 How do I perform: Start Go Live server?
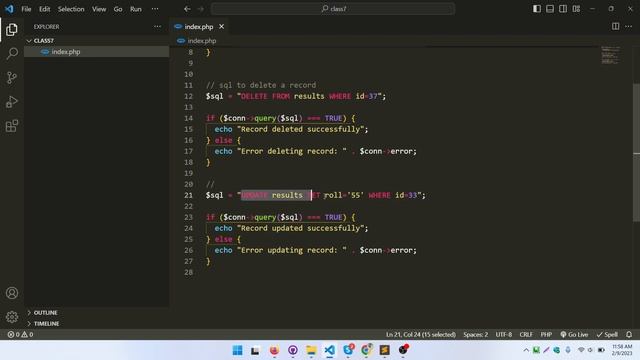(x=574, y=334)
